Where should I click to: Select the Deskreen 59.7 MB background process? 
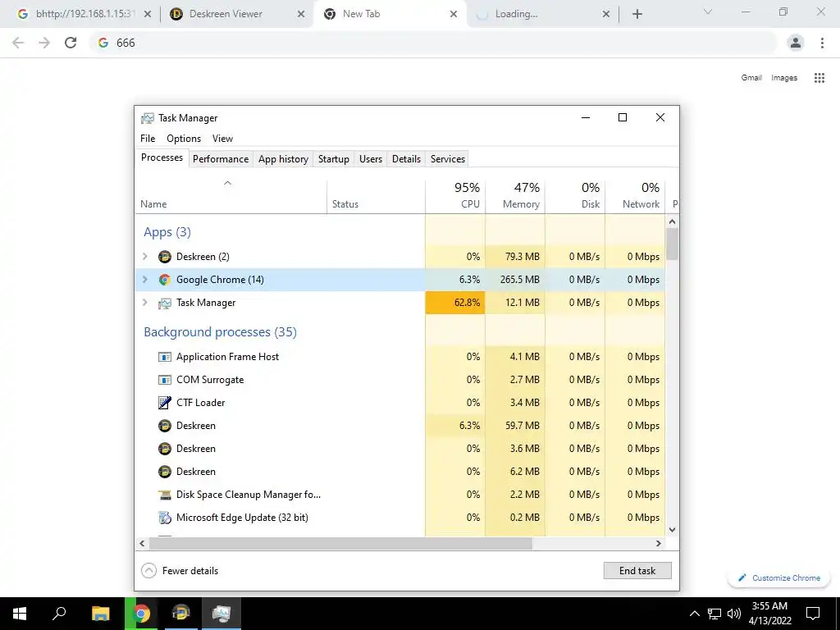tap(400, 426)
